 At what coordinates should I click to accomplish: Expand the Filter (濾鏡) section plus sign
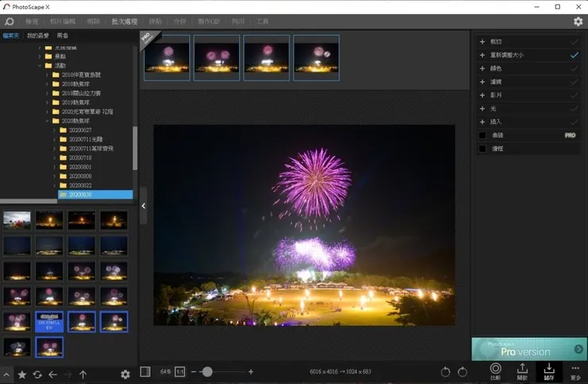pyautogui.click(x=482, y=82)
